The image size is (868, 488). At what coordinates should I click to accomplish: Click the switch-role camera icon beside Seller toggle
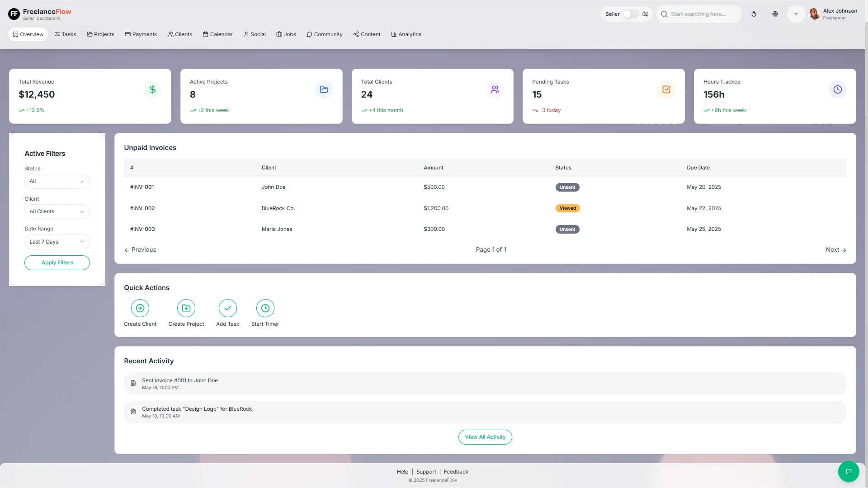646,14
